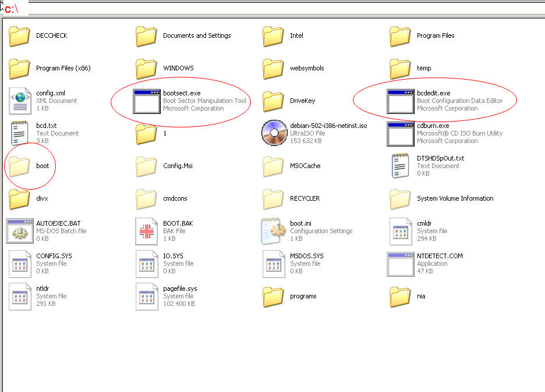Click the 'cdburn.exe' file name
This screenshot has width=545, height=392.
coord(433,126)
